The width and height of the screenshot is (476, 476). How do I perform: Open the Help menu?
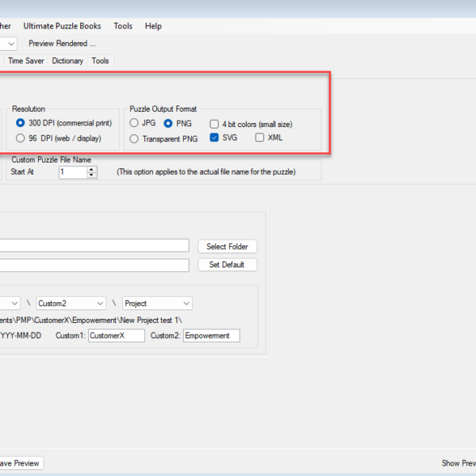click(x=153, y=26)
